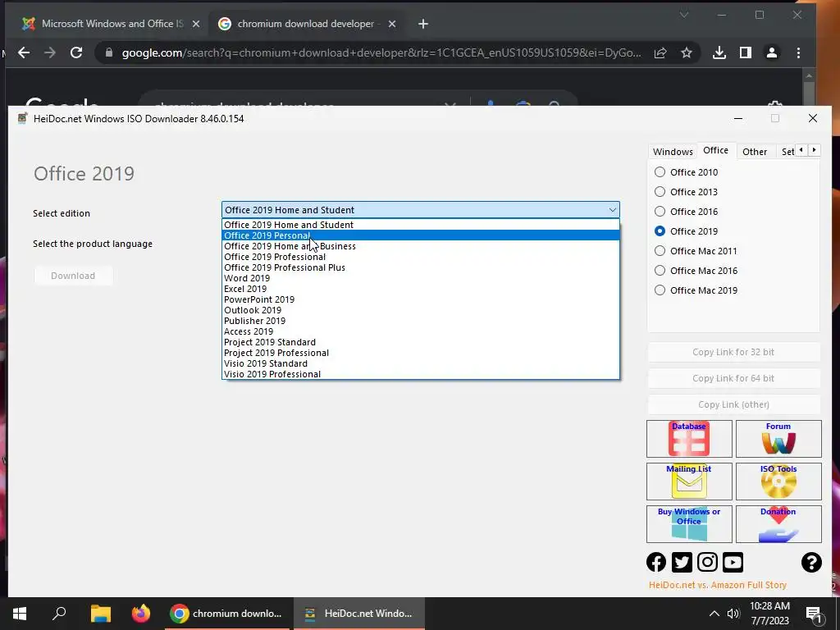Click the help question mark icon
This screenshot has width=840, height=630.
tap(811, 562)
